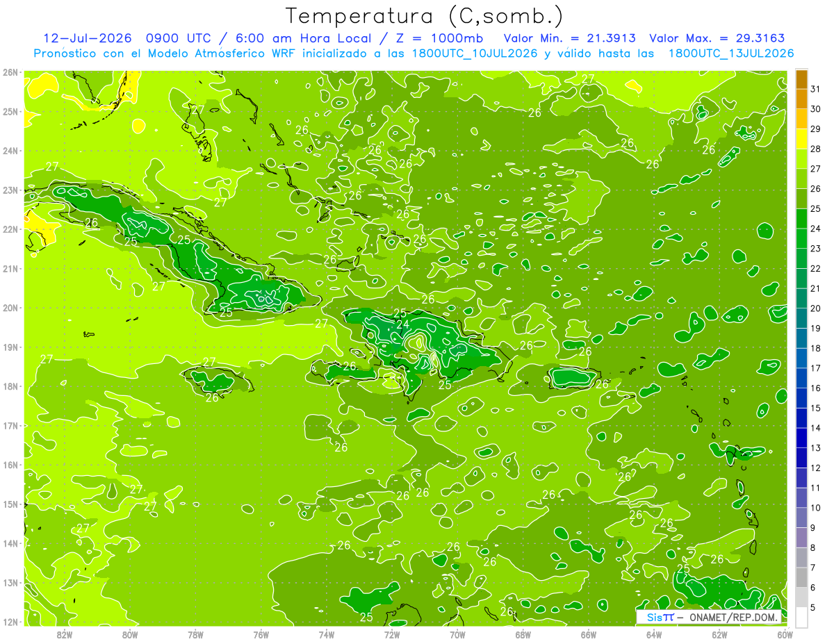
Task: Pick the brown-orange swatch above 31 on color bar
Action: click(801, 79)
